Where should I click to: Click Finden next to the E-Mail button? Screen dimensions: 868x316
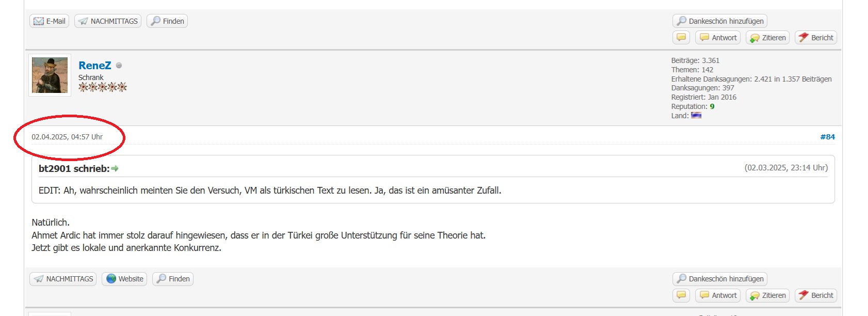click(167, 21)
